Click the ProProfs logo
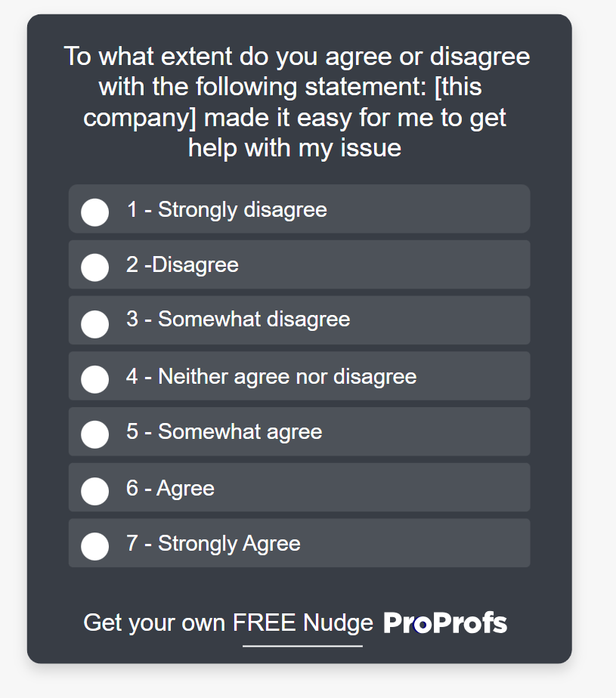 tap(445, 623)
